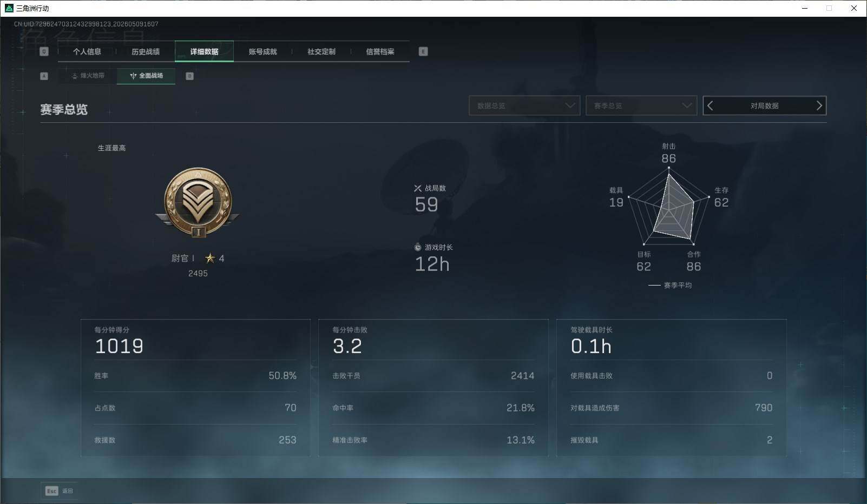This screenshot has height=504, width=867.
Task: Click the 救援数 253 row
Action: (195, 440)
